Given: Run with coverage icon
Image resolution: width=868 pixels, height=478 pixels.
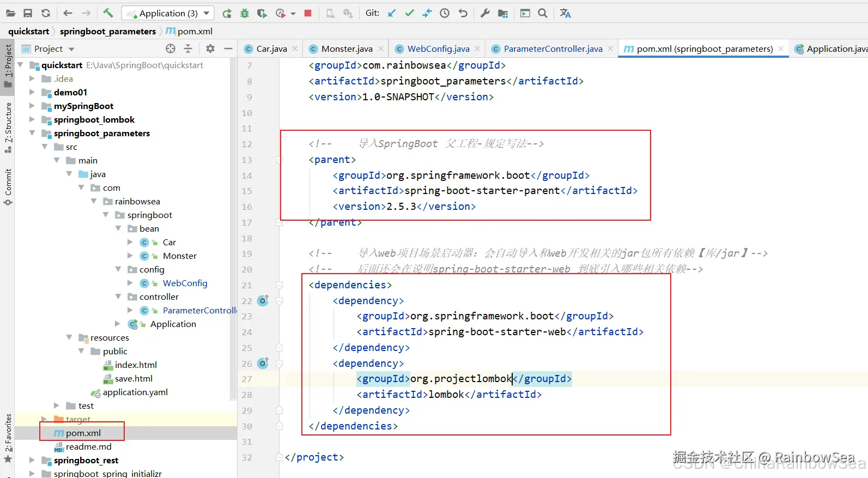Looking at the screenshot, I should 262,13.
